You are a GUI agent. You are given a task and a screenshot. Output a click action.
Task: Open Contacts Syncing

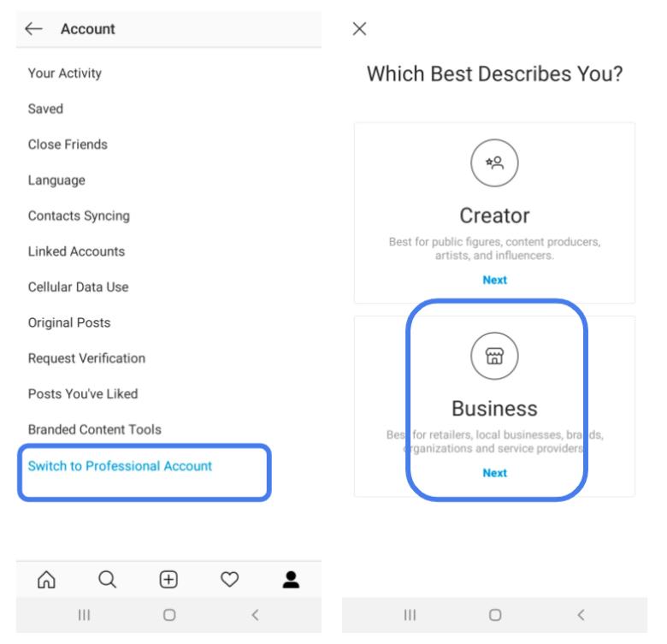(x=79, y=216)
